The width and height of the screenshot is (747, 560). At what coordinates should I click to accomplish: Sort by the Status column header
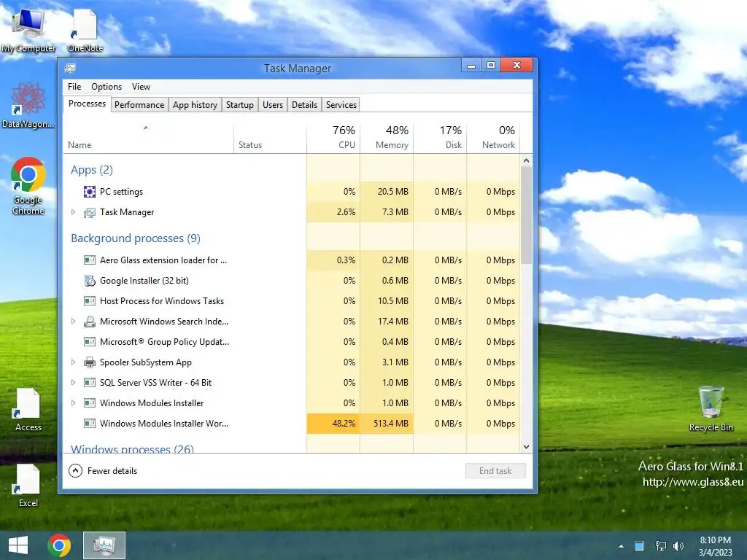pyautogui.click(x=270, y=138)
